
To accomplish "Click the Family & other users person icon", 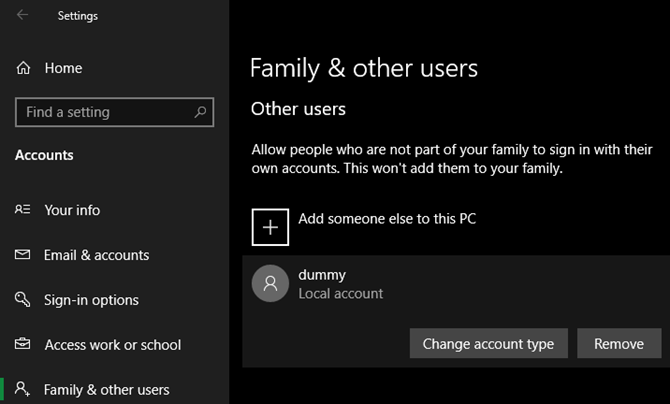I will pyautogui.click(x=22, y=389).
